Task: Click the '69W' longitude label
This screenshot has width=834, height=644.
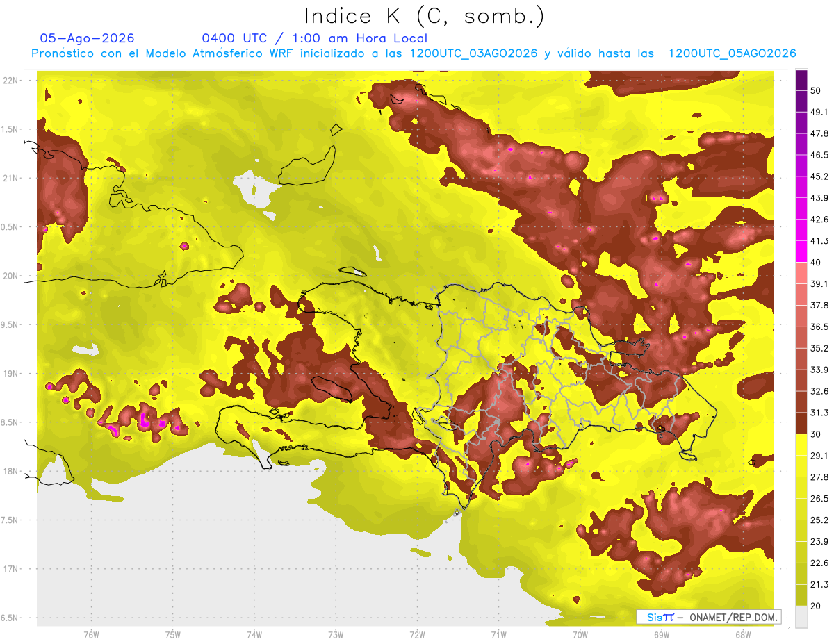Action: (x=661, y=634)
